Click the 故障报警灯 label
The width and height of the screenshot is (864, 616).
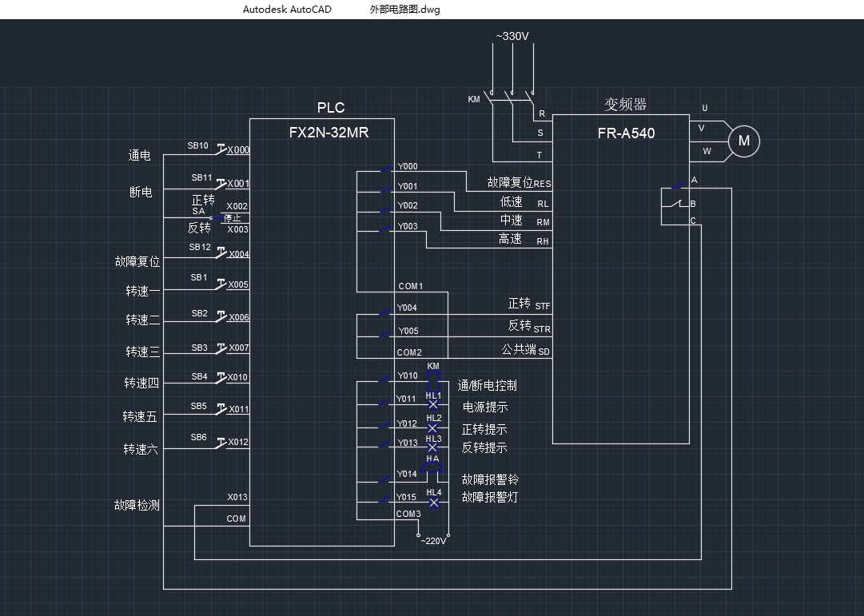489,498
